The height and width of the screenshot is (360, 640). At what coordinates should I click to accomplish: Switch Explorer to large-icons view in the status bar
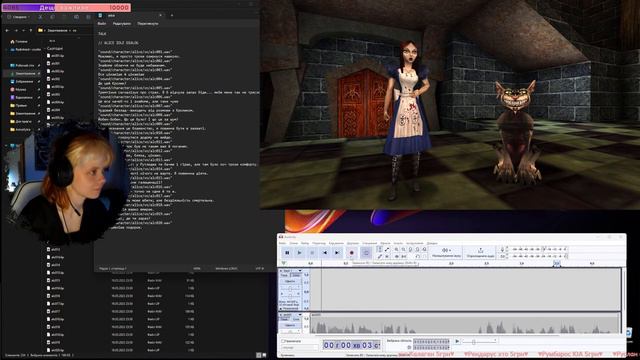(264, 355)
